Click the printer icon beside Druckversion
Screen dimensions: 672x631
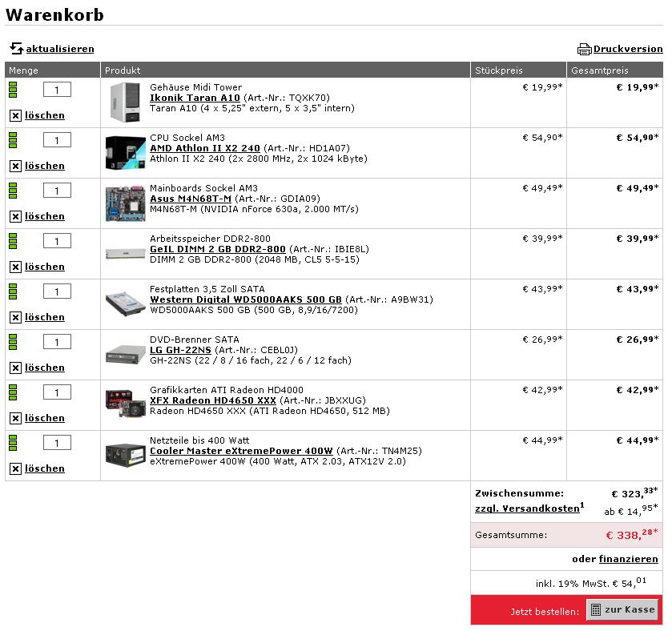[x=584, y=50]
